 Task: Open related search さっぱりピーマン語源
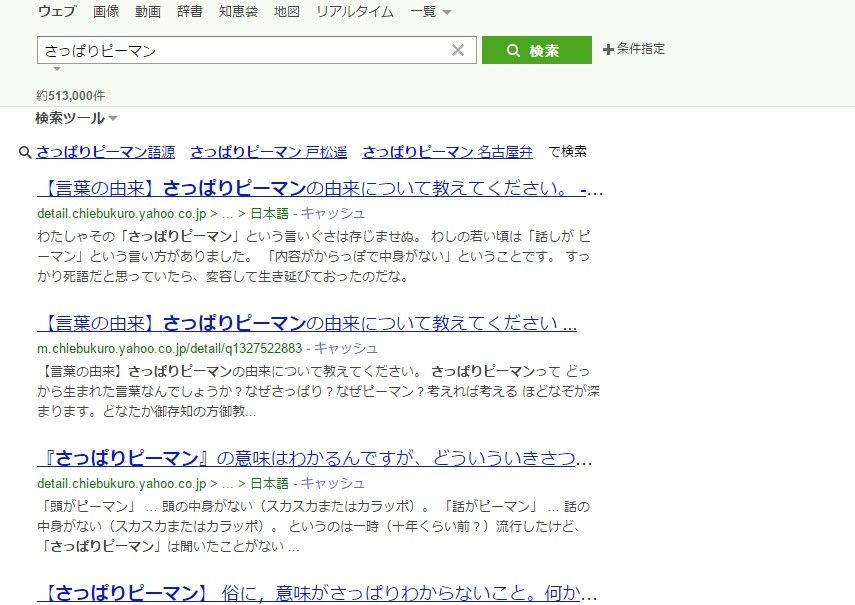coord(106,152)
